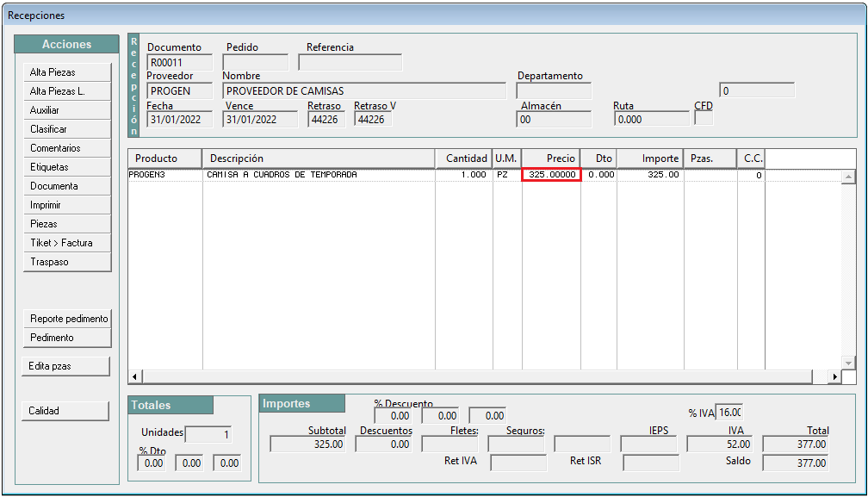Click Tiket > Factura button
This screenshot has height=497, width=868.
(67, 242)
